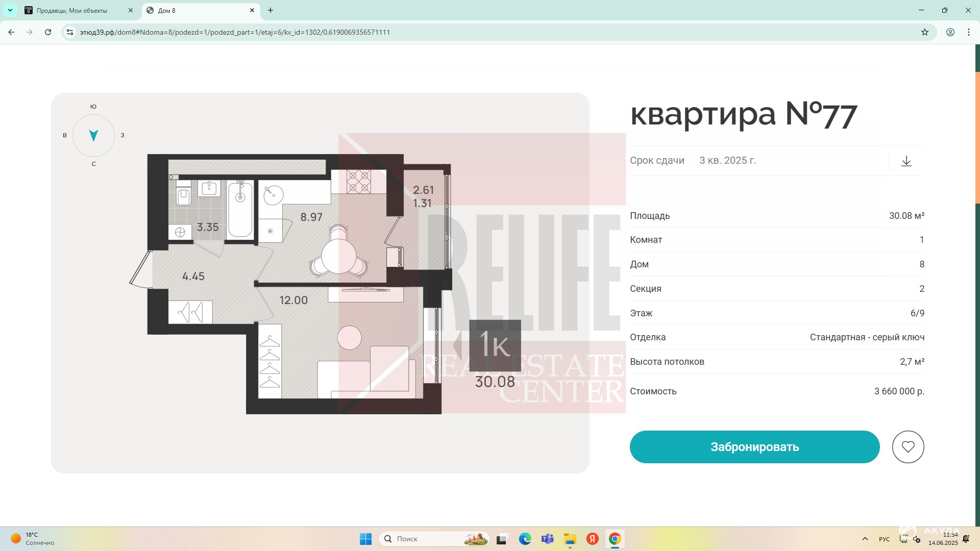Close the Продавцы, Мои объекты tab
This screenshot has height=551, width=980.
[131, 10]
